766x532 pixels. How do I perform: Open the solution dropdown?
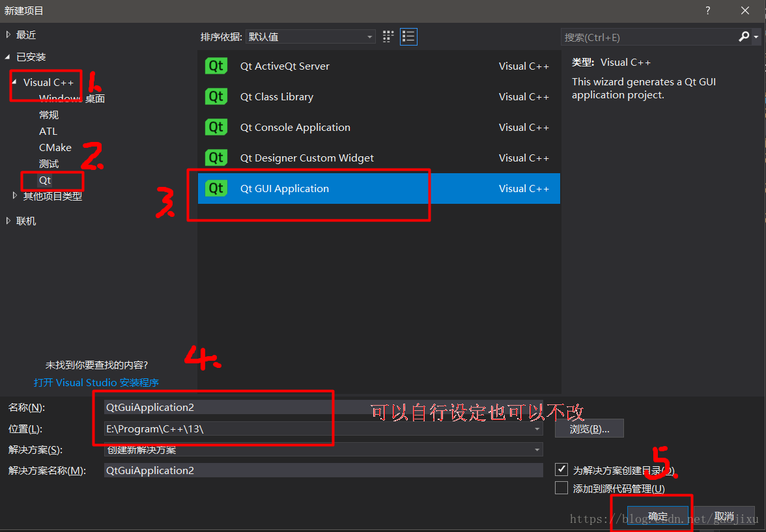point(537,449)
